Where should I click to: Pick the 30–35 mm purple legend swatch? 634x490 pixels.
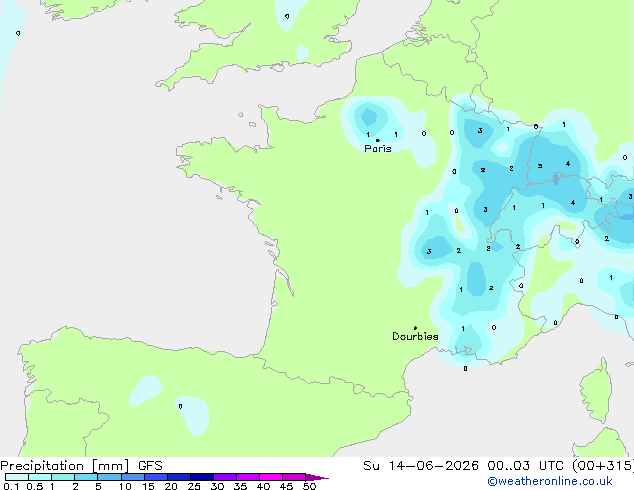tap(225, 477)
